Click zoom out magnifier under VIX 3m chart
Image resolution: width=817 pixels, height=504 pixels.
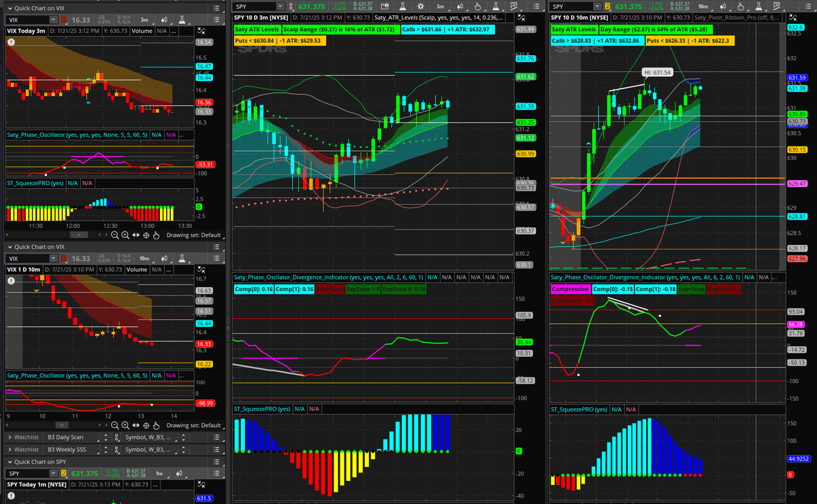(x=115, y=235)
